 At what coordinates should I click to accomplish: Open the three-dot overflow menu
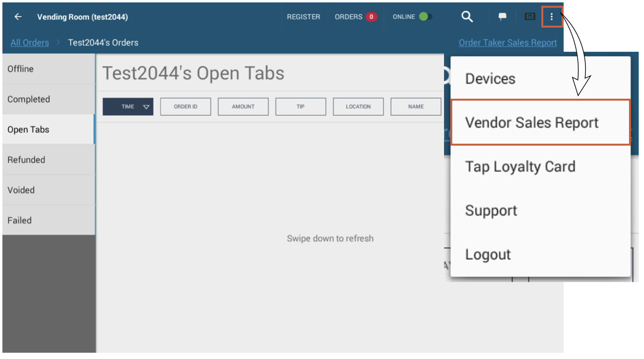point(552,17)
